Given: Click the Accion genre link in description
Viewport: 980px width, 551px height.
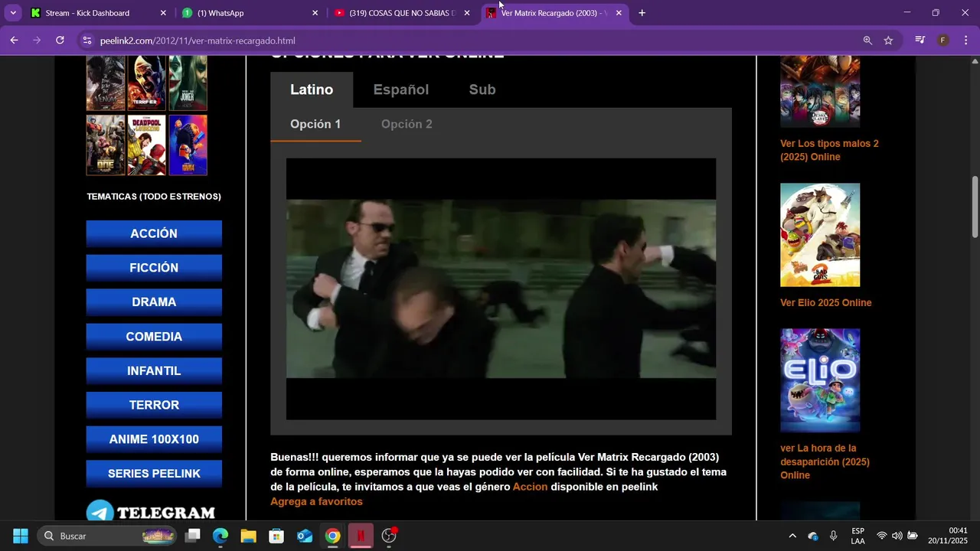Looking at the screenshot, I should pyautogui.click(x=530, y=487).
